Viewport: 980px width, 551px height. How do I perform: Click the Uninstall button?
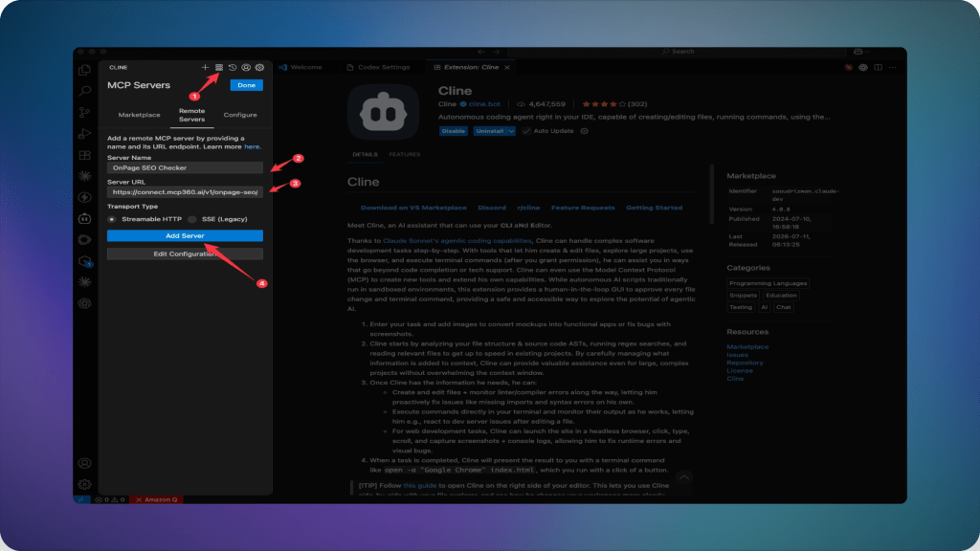489,131
